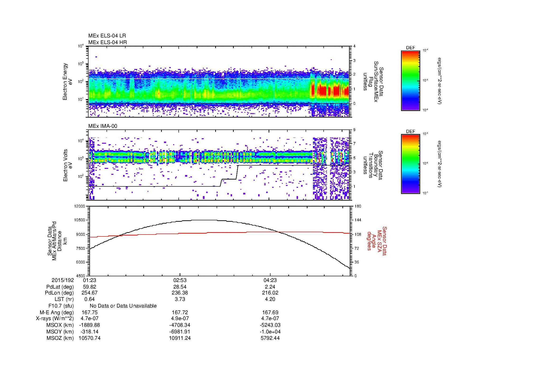Click the 10500 altitude axis tick label
This screenshot has height=392, width=555.
coord(80,220)
